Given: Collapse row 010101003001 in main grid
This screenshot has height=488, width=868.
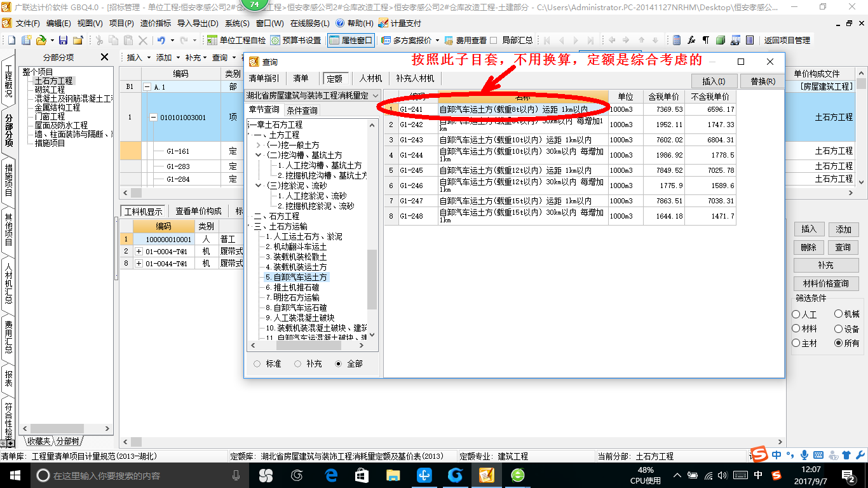Looking at the screenshot, I should tap(153, 117).
